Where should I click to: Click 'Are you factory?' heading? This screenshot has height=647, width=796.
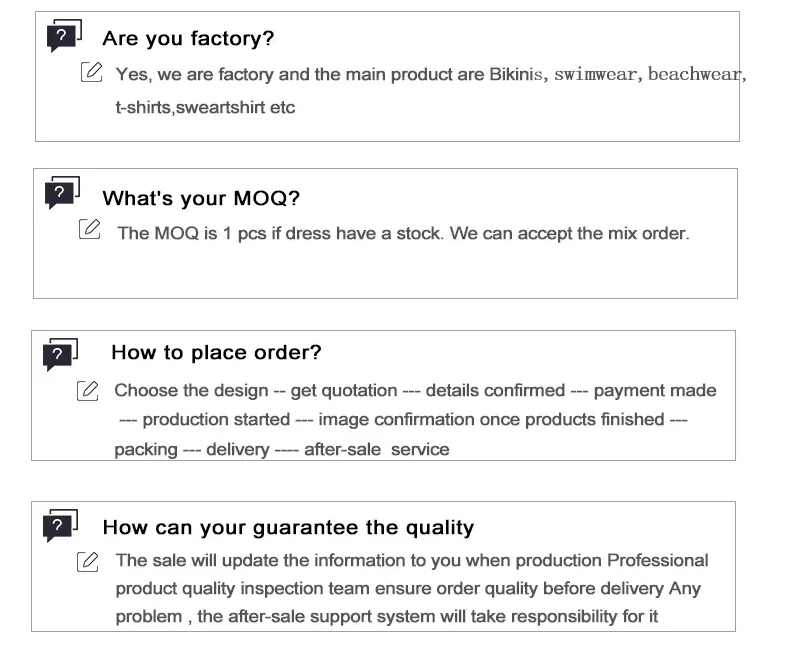pyautogui.click(x=188, y=39)
